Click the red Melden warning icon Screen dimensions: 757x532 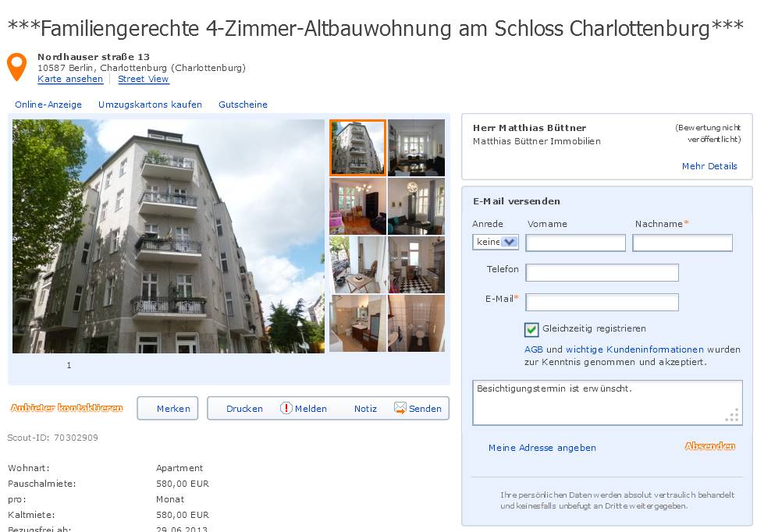click(286, 408)
